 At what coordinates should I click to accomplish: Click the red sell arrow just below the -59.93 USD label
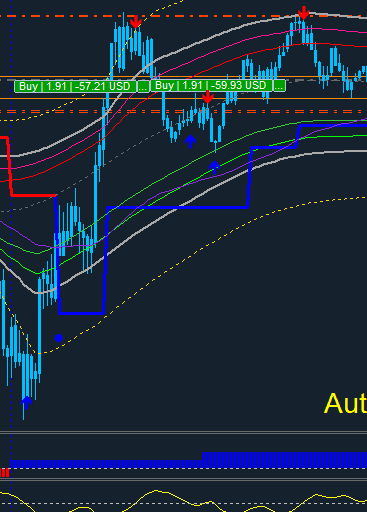point(208,97)
